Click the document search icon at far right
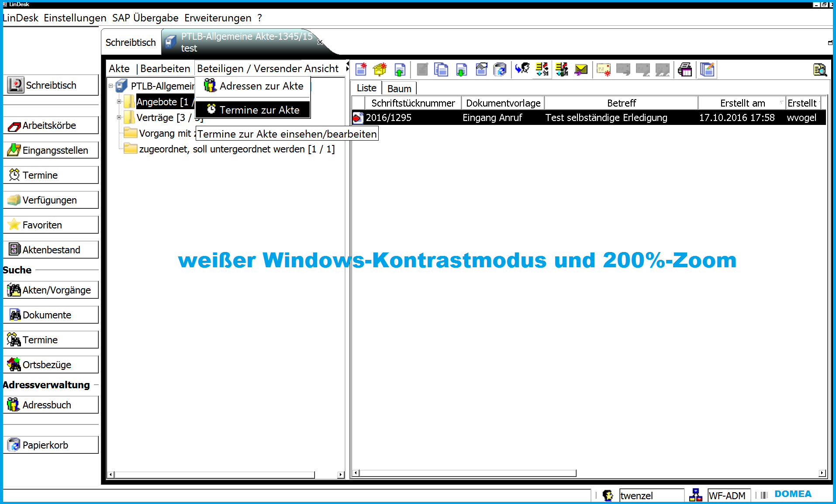This screenshot has width=836, height=504. pos(819,69)
